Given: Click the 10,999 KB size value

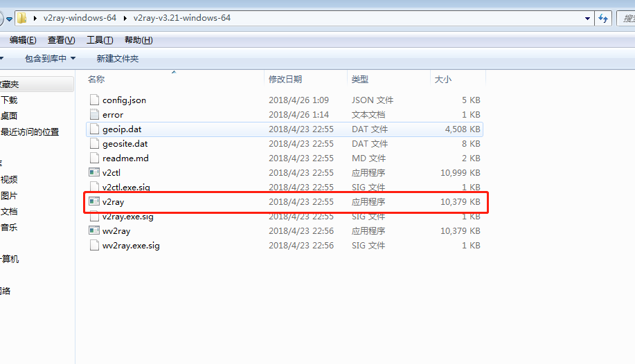Looking at the screenshot, I should (x=460, y=172).
